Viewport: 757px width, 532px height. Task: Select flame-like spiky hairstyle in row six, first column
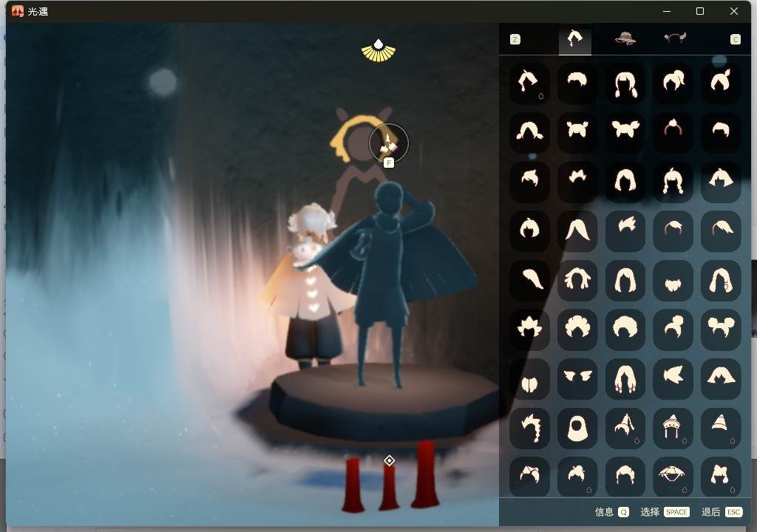point(529,330)
